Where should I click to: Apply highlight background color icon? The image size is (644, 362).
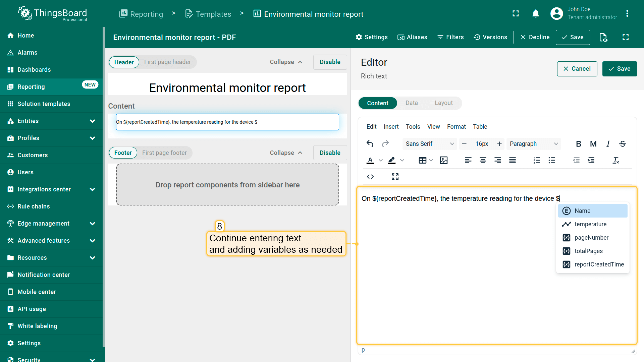click(x=392, y=161)
